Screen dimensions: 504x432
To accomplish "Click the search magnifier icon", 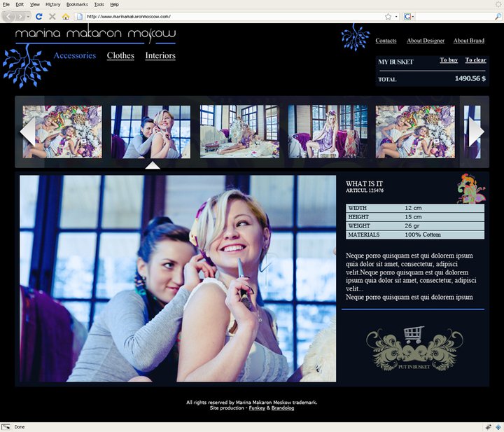I will point(498,16).
